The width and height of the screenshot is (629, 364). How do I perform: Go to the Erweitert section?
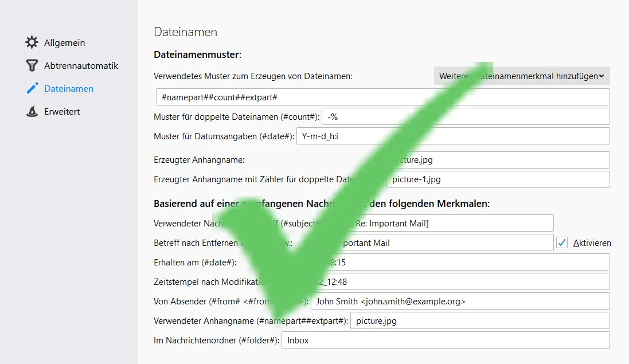pos(62,111)
